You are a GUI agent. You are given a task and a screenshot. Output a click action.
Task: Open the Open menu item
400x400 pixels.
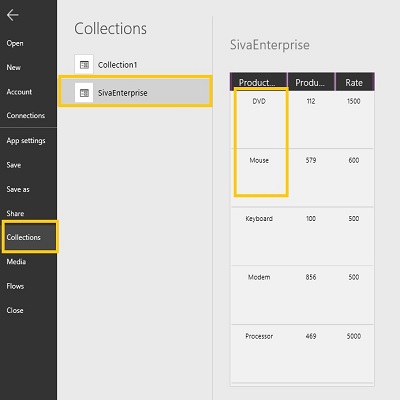point(15,43)
